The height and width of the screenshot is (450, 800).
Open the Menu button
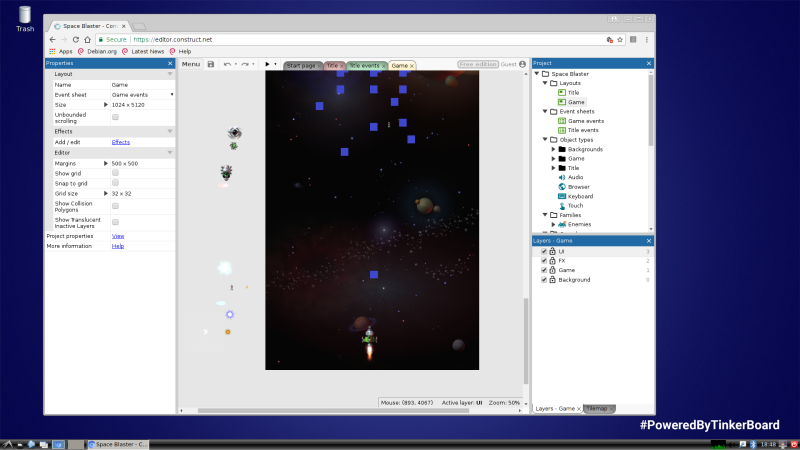coord(191,64)
